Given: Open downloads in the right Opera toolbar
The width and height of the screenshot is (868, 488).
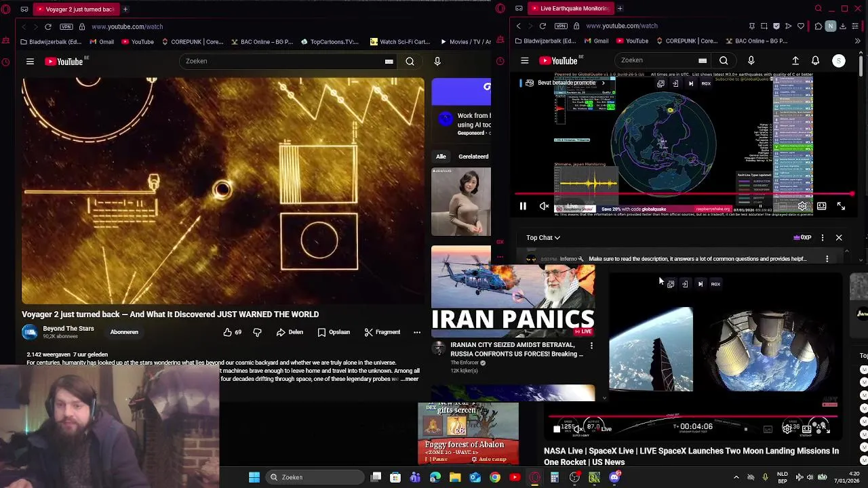Looking at the screenshot, I should (843, 26).
